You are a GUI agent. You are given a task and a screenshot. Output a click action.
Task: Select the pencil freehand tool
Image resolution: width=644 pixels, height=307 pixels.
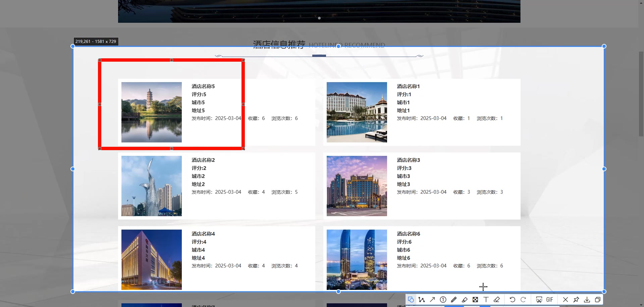(454, 300)
